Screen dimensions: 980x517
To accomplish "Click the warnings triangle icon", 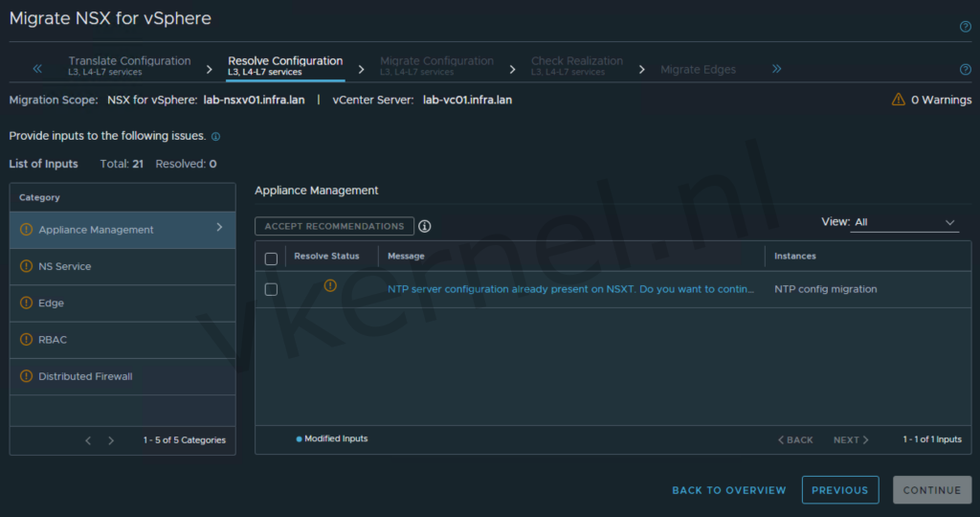I will pyautogui.click(x=898, y=100).
